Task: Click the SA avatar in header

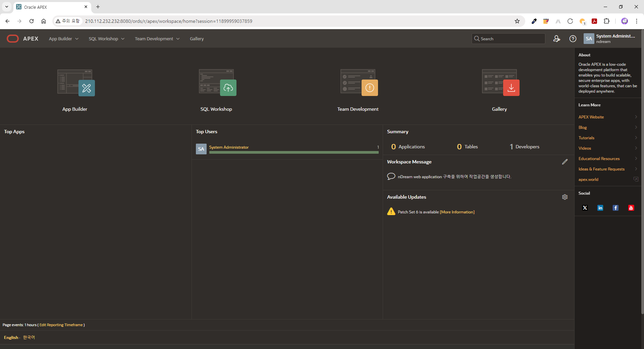Action: click(589, 39)
